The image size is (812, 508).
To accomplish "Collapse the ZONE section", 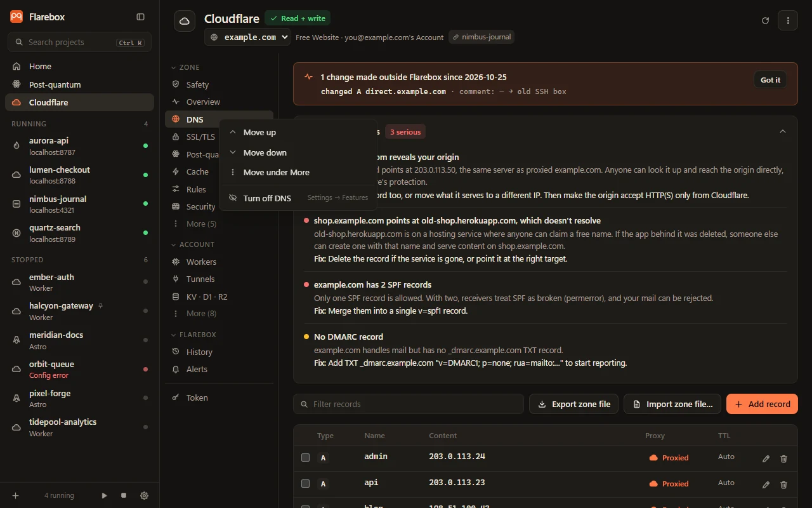I will 185,67.
